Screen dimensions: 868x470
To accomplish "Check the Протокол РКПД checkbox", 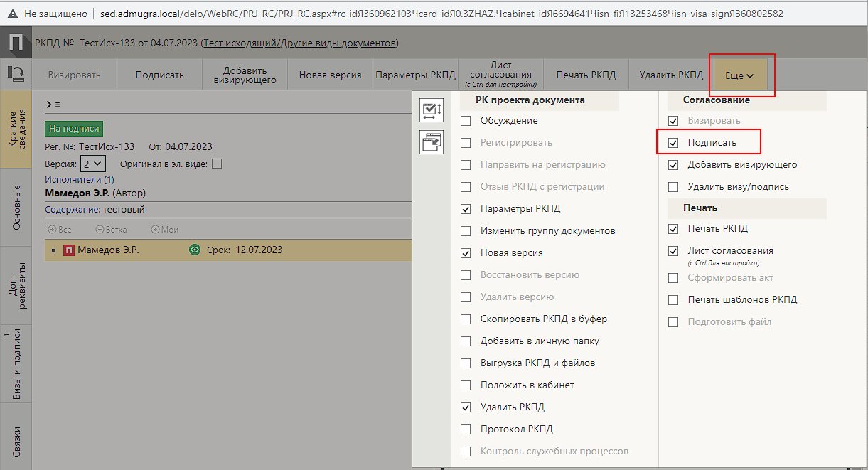I will pyautogui.click(x=466, y=429).
